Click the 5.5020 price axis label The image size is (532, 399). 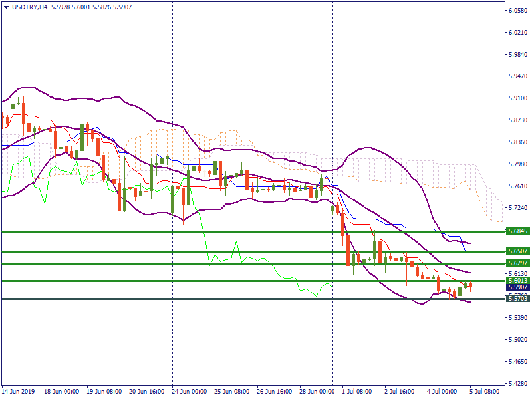pyautogui.click(x=517, y=340)
